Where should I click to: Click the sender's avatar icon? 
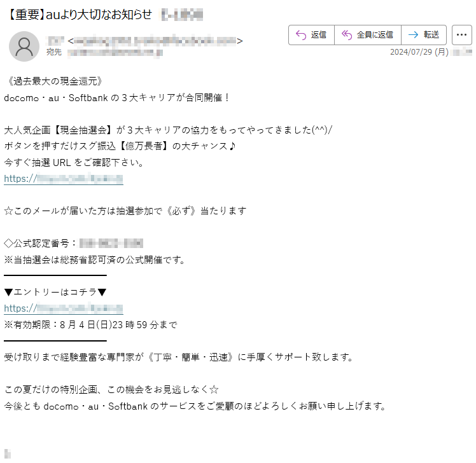pos(24,46)
